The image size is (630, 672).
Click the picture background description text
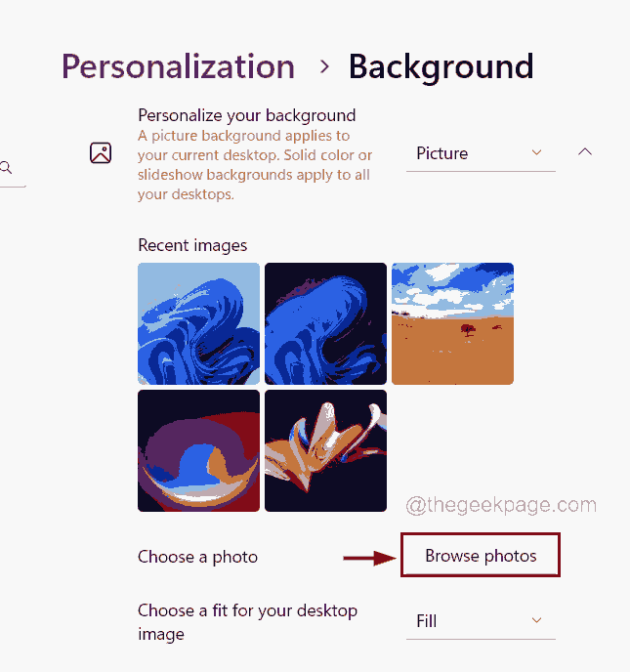254,165
